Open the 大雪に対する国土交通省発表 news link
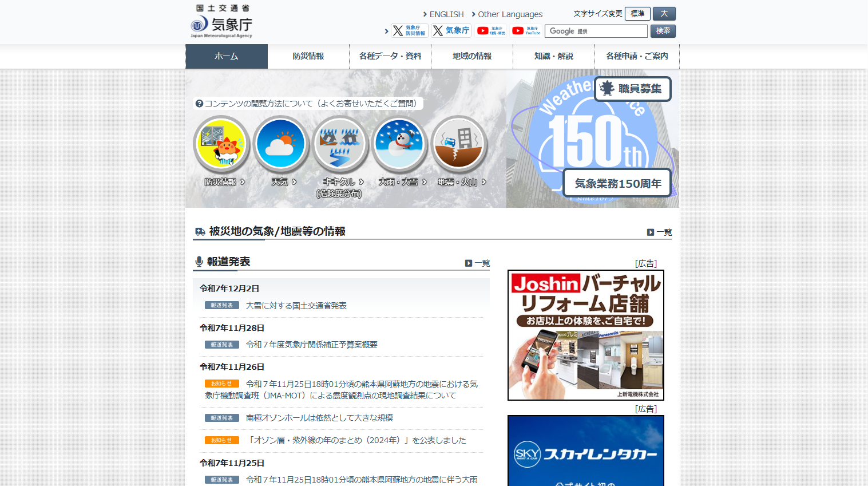The width and height of the screenshot is (868, 486). pyautogui.click(x=296, y=305)
